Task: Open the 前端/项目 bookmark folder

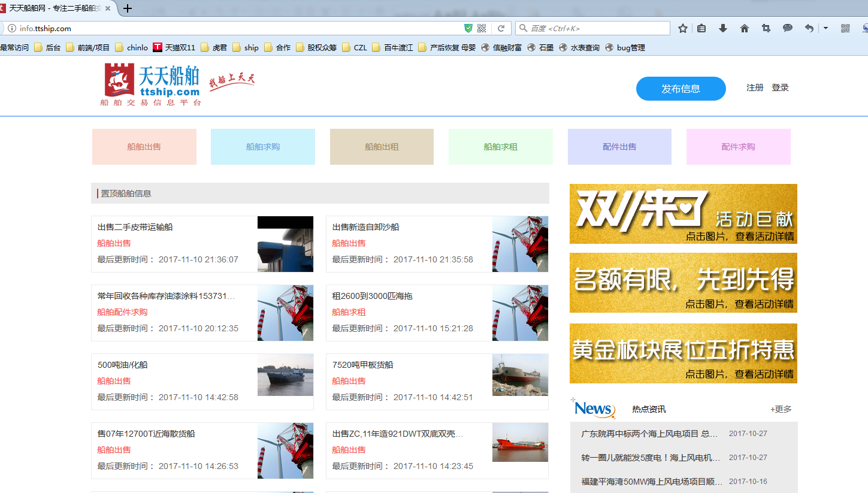Action: coord(88,47)
